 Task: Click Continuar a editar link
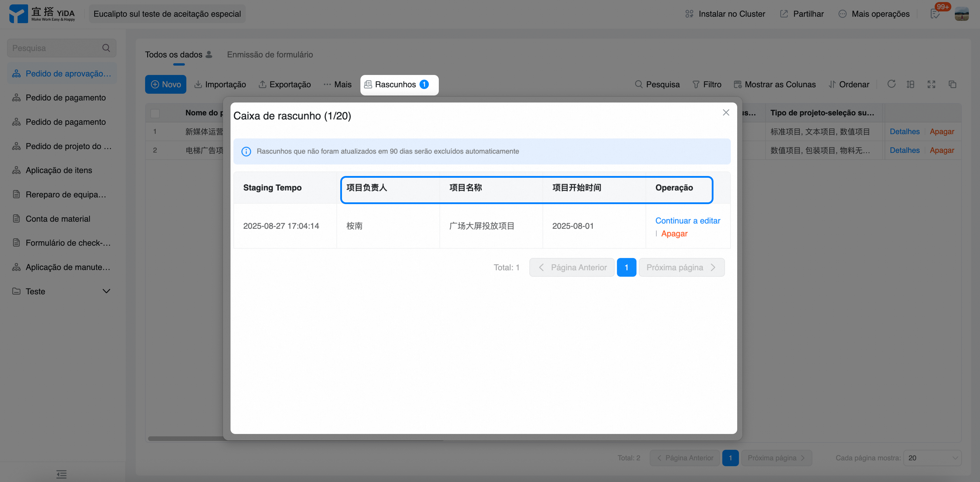point(687,221)
